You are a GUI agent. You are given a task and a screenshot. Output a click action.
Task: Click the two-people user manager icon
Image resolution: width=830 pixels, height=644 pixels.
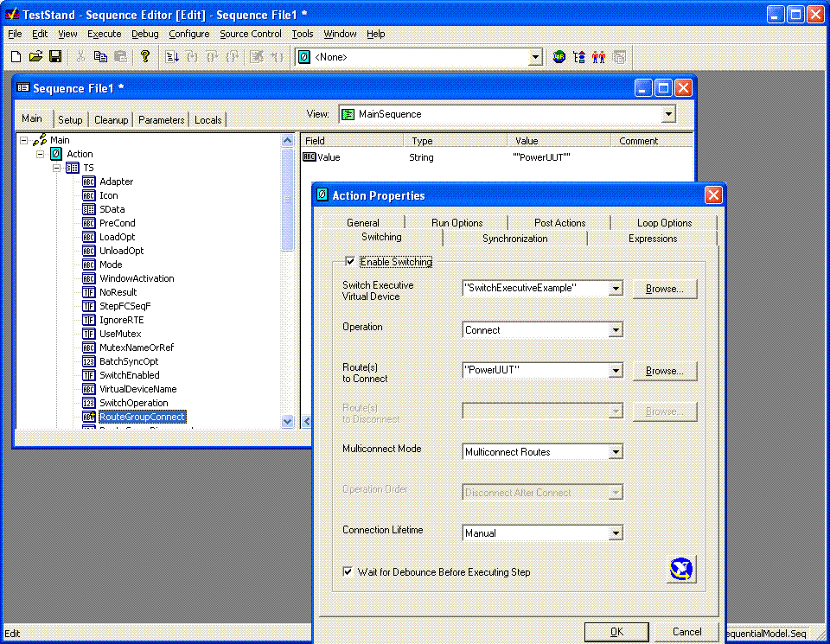[598, 57]
